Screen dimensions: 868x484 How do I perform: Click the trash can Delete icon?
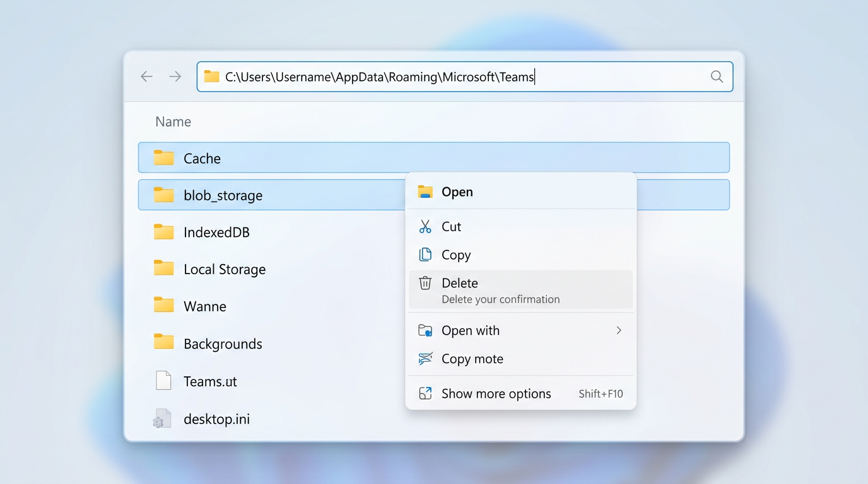(x=425, y=283)
